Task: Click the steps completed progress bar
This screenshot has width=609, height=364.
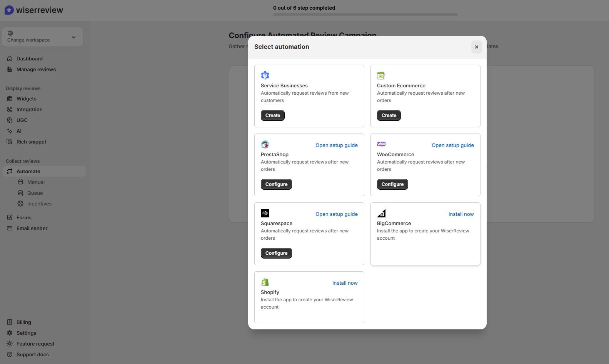Action: (x=365, y=15)
